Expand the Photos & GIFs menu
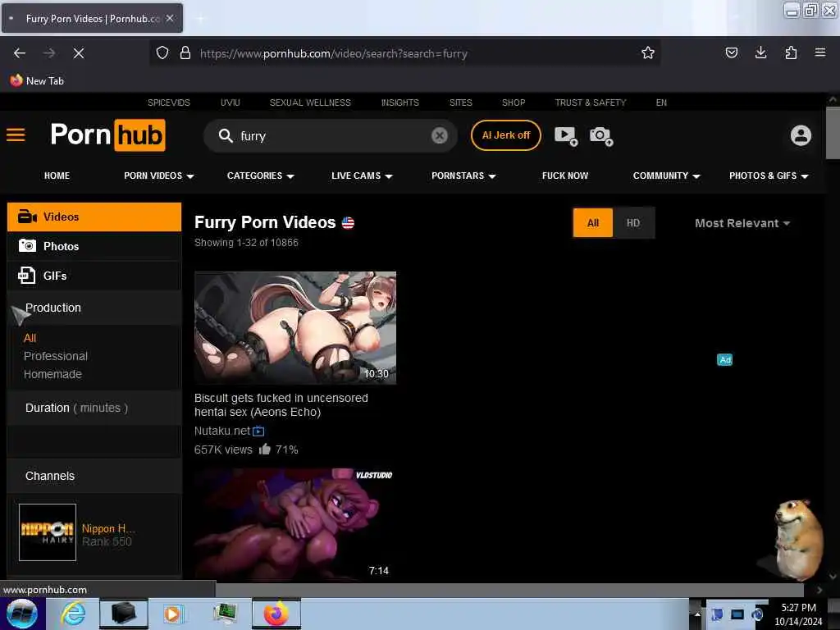 coord(769,176)
